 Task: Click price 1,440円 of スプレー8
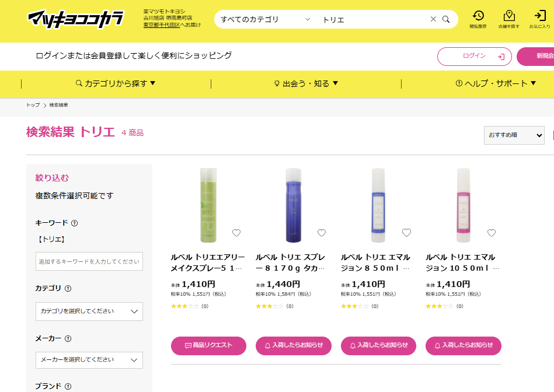pos(283,284)
